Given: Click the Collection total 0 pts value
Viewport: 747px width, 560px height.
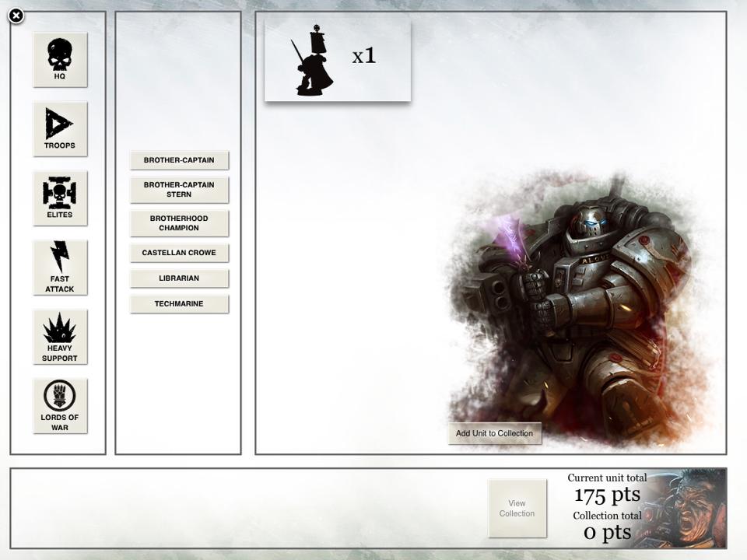Looking at the screenshot, I should [x=608, y=532].
